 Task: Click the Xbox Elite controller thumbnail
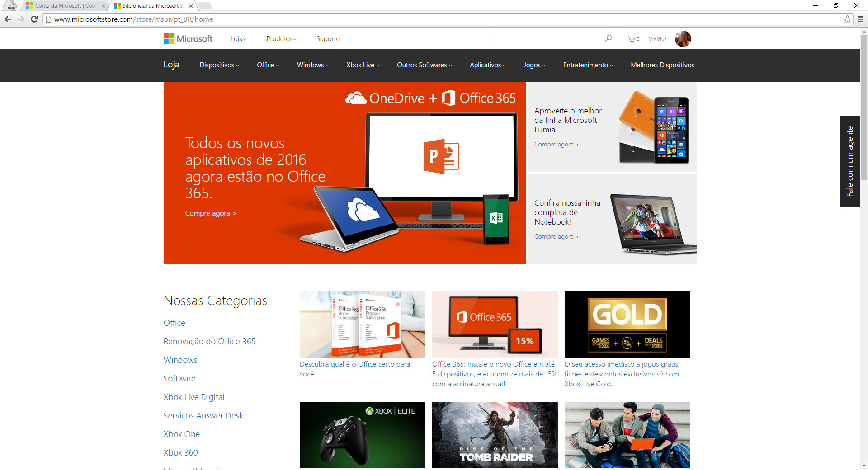pos(362,435)
